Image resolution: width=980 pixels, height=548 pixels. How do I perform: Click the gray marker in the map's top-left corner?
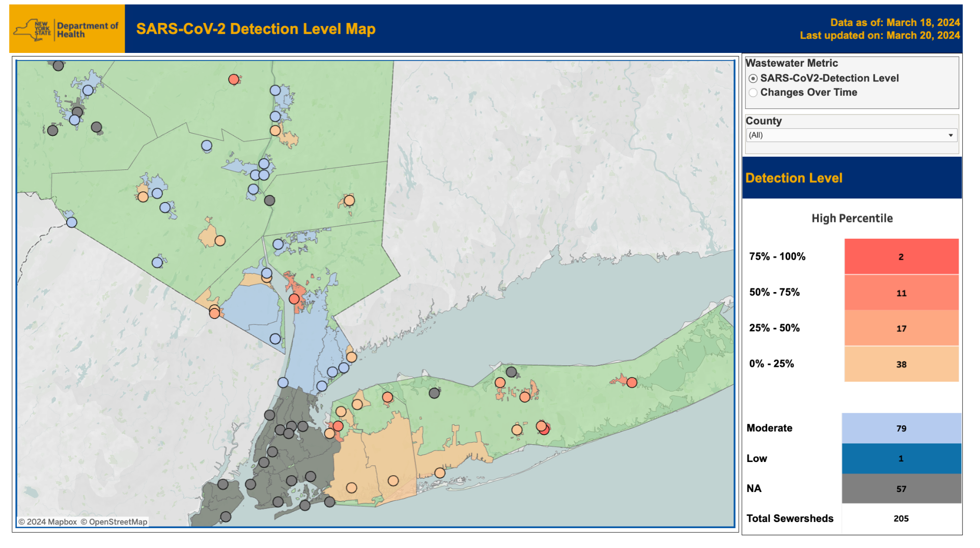[x=59, y=66]
